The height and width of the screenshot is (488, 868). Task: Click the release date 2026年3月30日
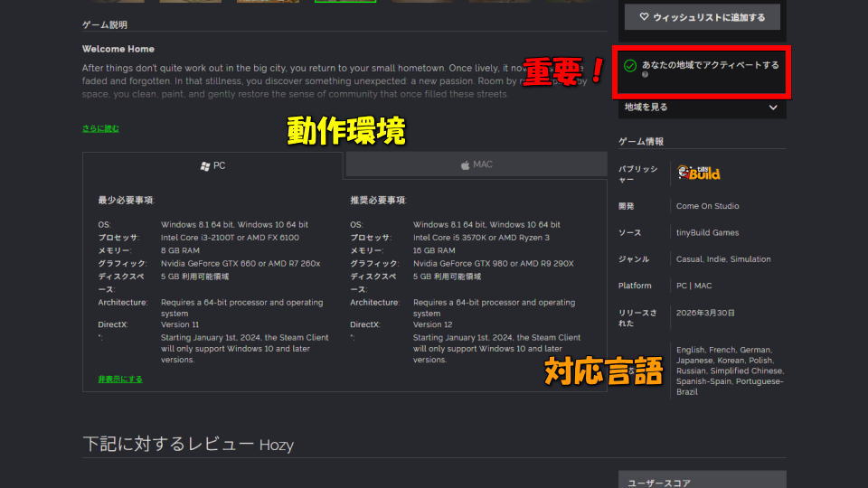point(706,313)
